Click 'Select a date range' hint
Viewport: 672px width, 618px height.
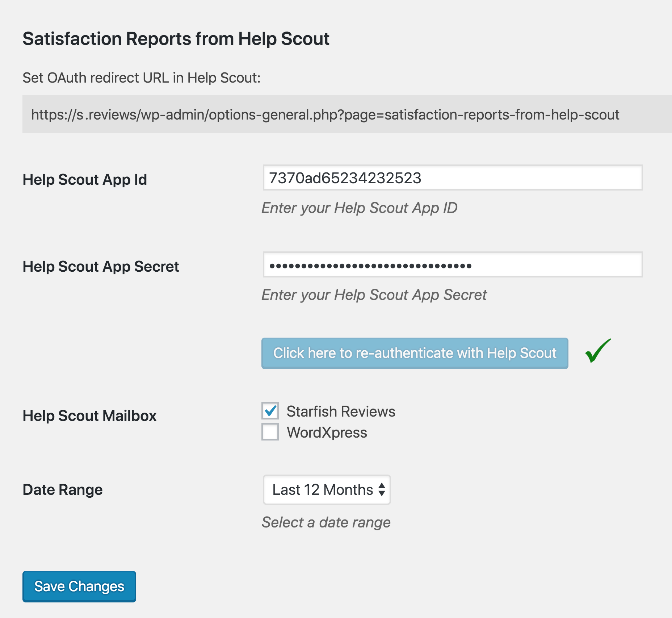coord(326,522)
